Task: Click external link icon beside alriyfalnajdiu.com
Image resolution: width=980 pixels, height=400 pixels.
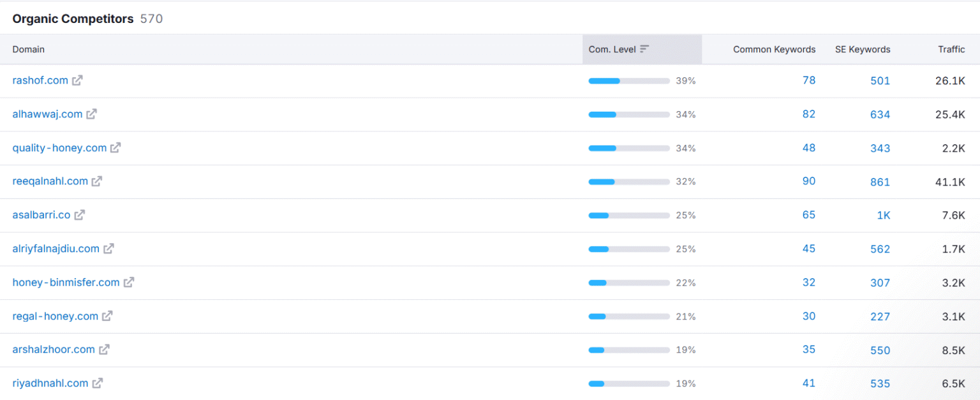Action: coord(108,249)
